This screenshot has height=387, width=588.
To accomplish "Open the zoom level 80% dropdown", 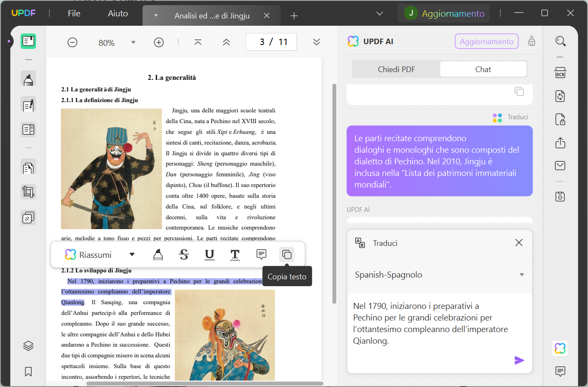I will (133, 42).
